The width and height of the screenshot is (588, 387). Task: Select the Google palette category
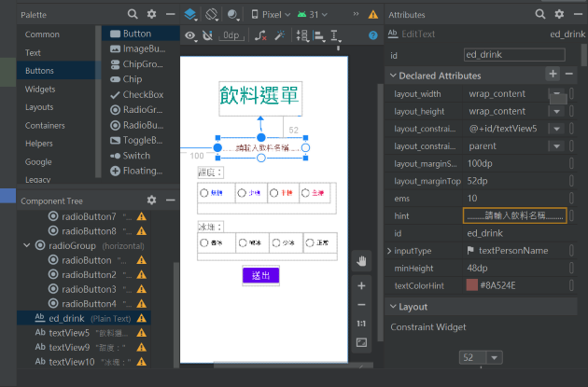[x=38, y=162]
